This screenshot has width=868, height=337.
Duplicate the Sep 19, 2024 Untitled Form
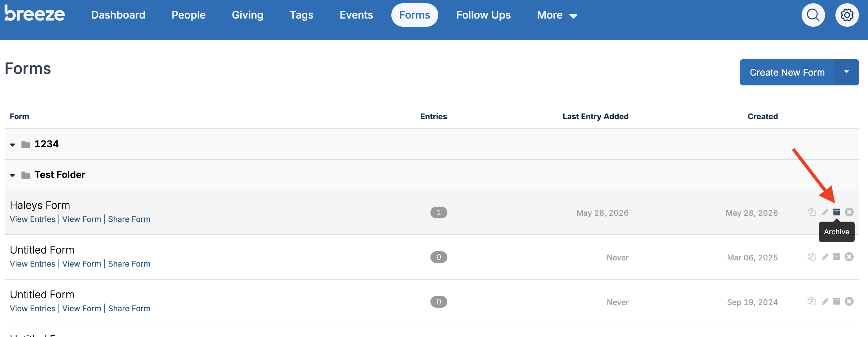[x=811, y=301]
